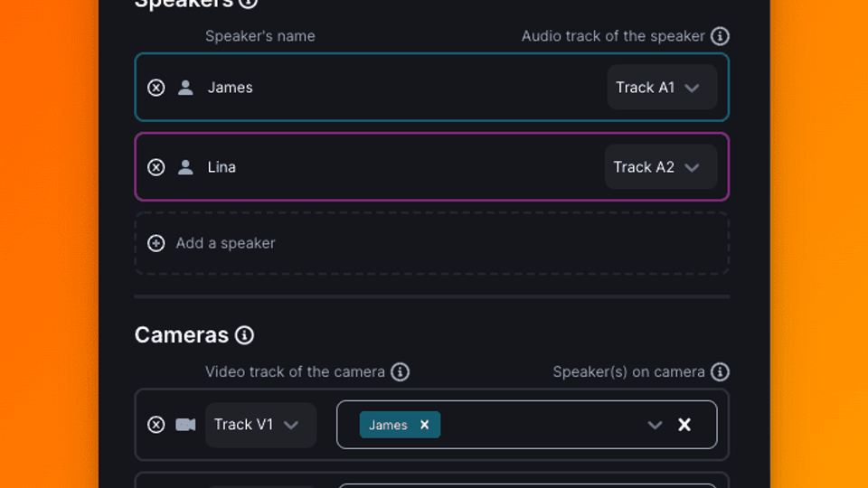Show info for video track of camera
This screenshot has height=488, width=868.
tap(401, 371)
